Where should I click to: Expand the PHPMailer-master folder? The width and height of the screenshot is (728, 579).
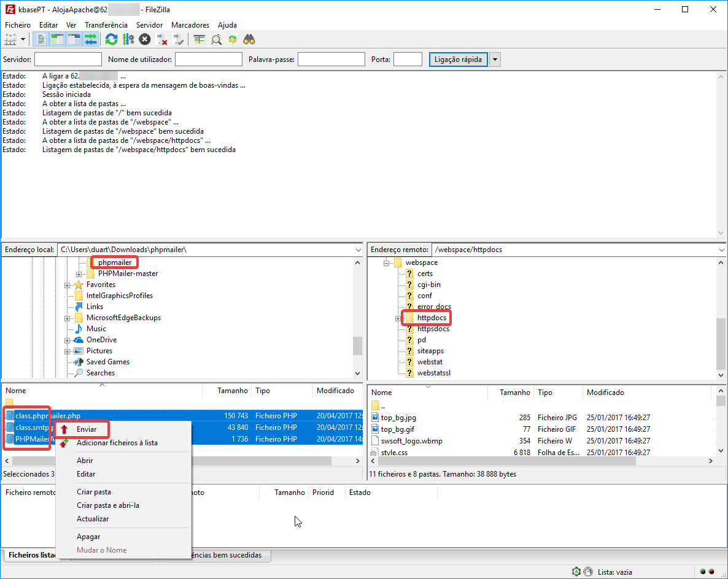point(79,274)
